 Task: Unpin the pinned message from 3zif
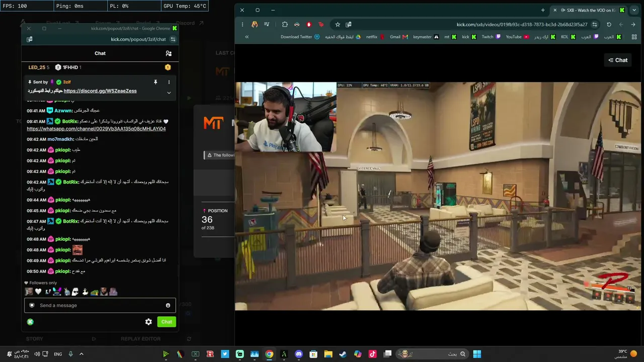155,82
